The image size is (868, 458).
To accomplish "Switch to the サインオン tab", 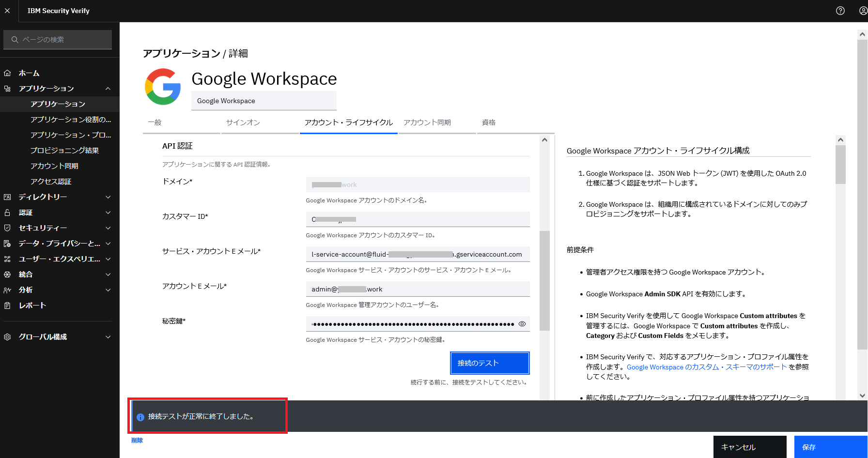I will point(260,122).
